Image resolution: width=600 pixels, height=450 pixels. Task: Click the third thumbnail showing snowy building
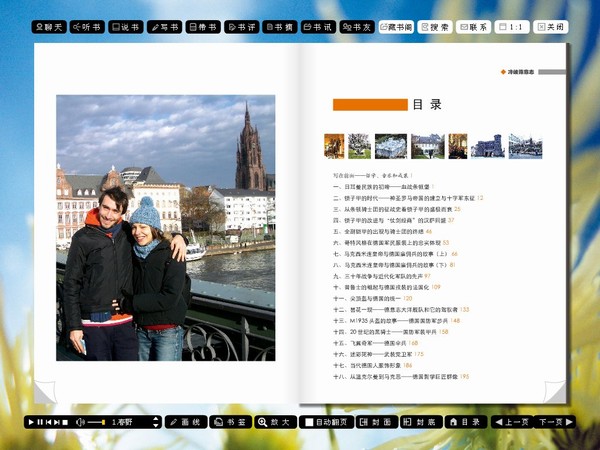391,146
